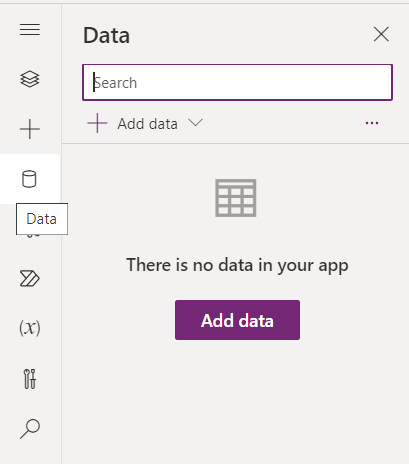The image size is (409, 464).
Task: Click the Data tooltip label
Action: (x=42, y=219)
